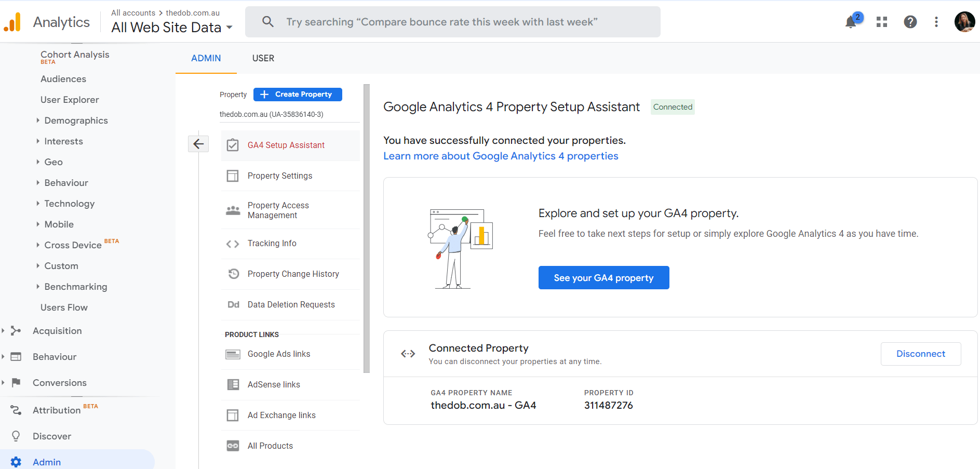Click the Property Access Management people icon
The image size is (980, 469).
pyautogui.click(x=233, y=210)
